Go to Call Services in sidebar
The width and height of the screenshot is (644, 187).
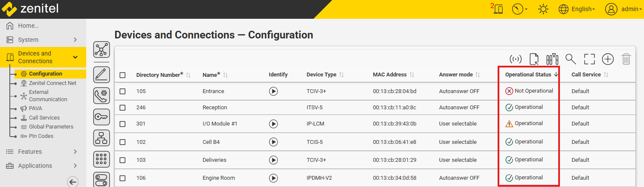44,118
